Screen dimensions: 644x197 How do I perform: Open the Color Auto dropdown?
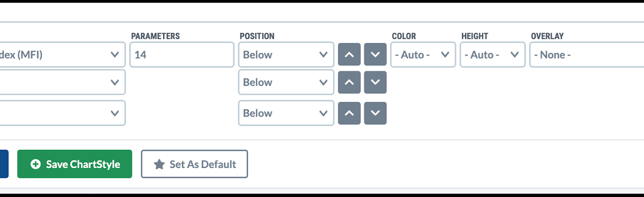(x=423, y=55)
